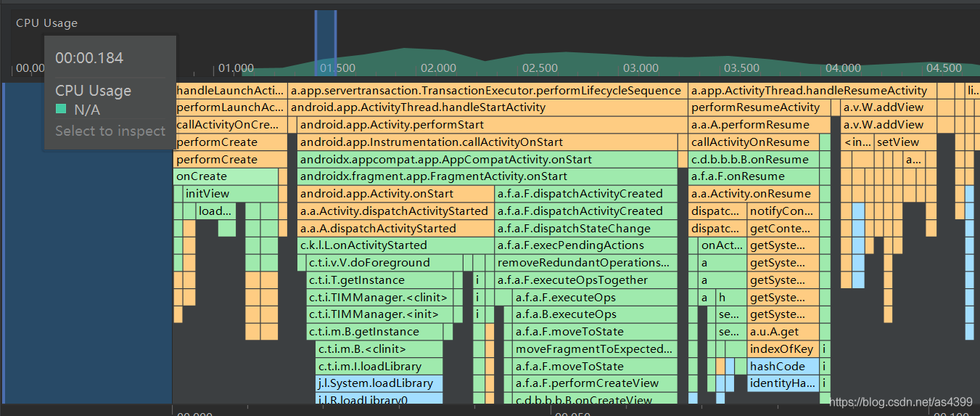
Task: Select c.k.l.L.onActivityStarted block
Action: click(395, 245)
